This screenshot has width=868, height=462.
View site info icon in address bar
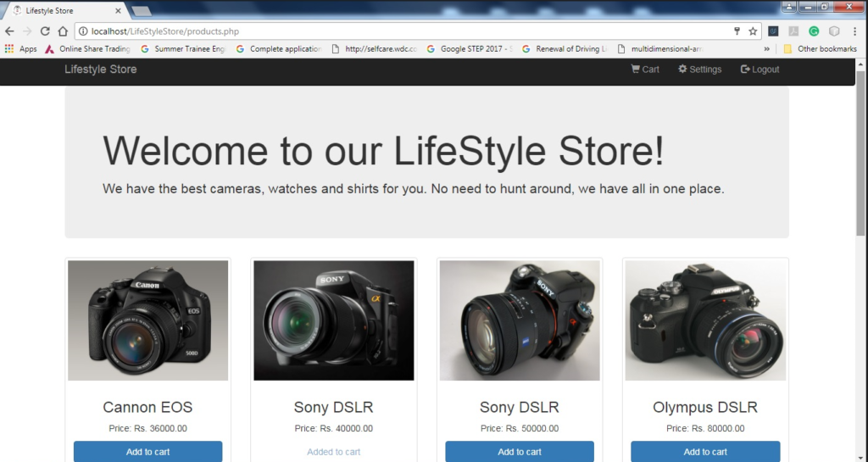pyautogui.click(x=83, y=31)
